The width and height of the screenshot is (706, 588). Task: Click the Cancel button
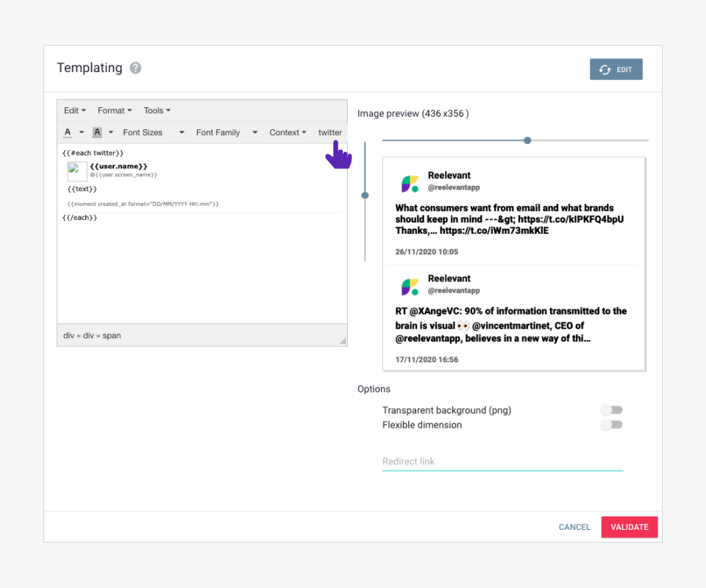pos(574,527)
